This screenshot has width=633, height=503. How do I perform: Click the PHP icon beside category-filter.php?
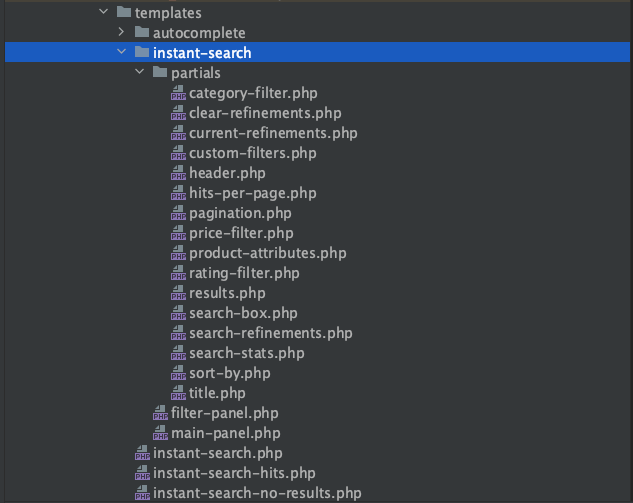(178, 93)
